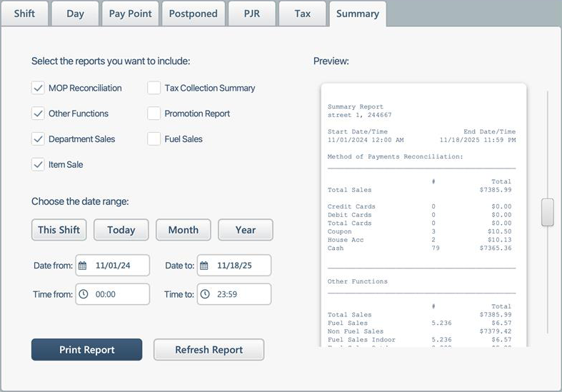Click the "Choose the date range:" label
The image size is (562, 392).
(x=80, y=201)
